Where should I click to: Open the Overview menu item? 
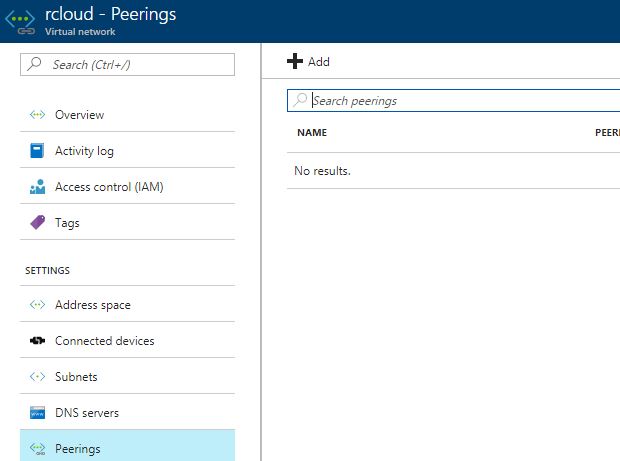(127, 115)
